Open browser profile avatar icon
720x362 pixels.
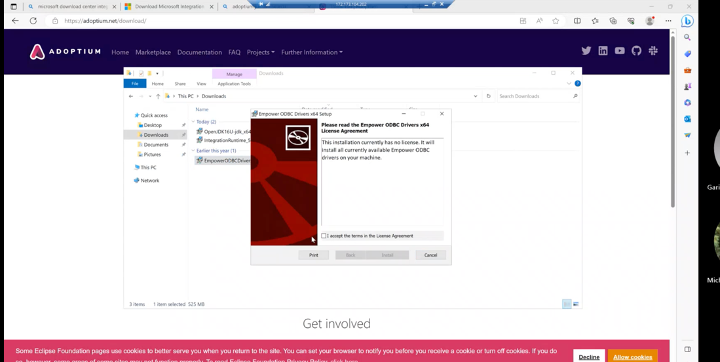coord(649,21)
